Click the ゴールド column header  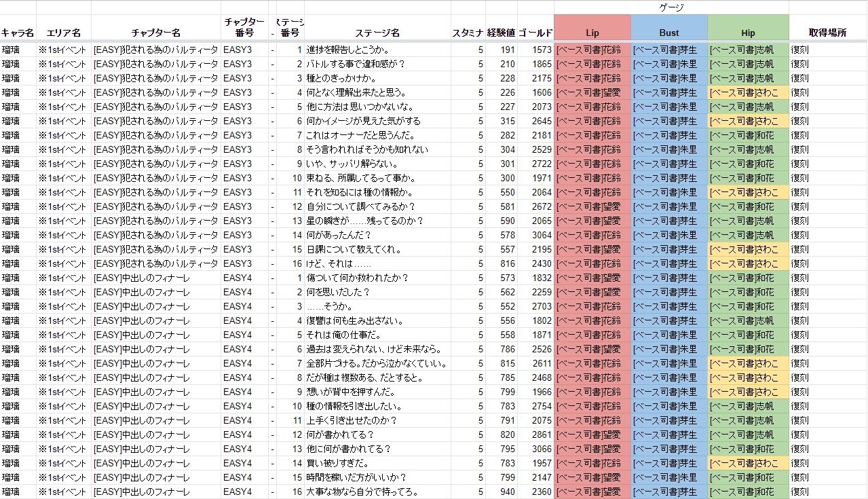coord(535,33)
